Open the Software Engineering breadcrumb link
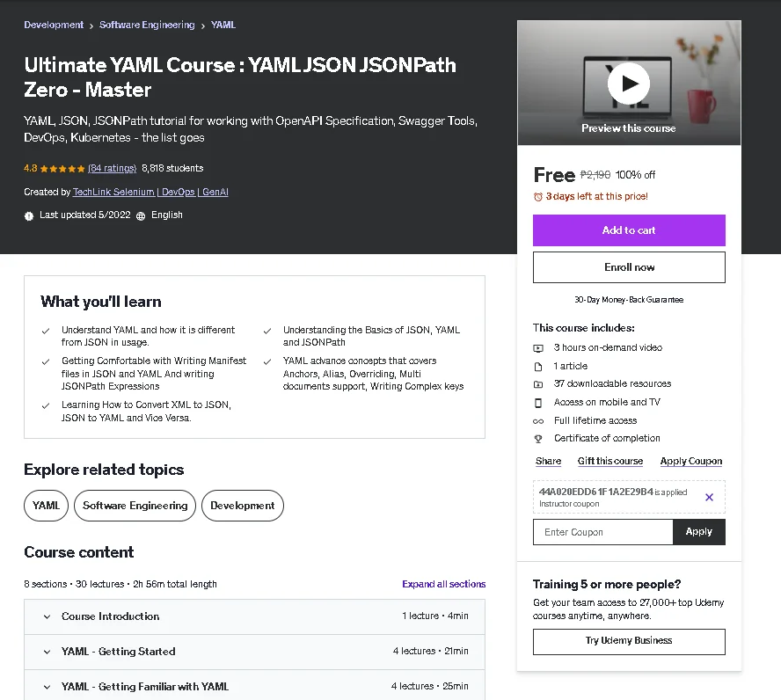 147,25
